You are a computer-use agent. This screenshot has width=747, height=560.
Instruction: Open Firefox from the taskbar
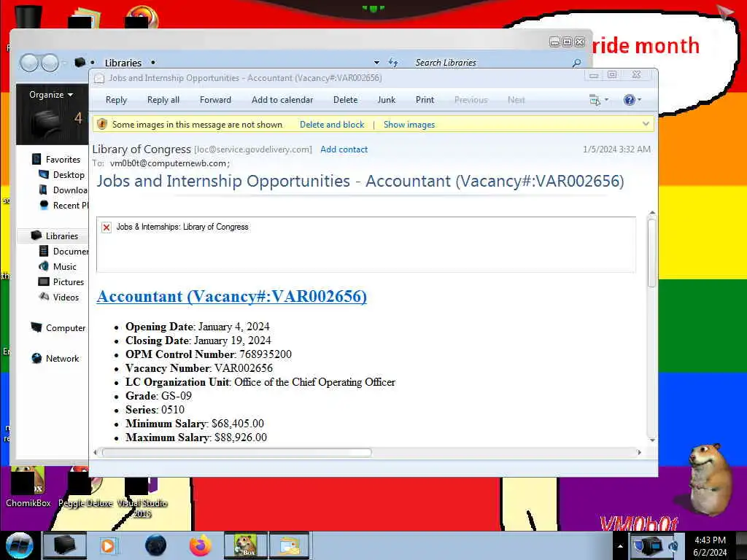click(200, 545)
